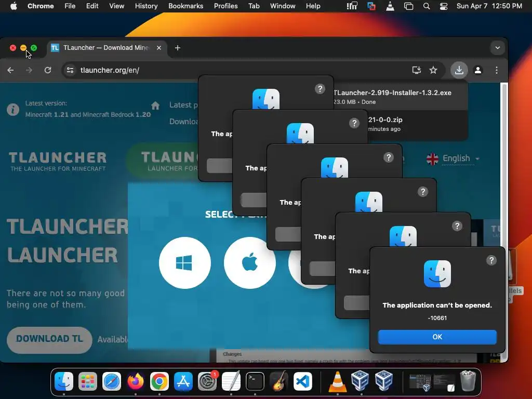Click the Chrome downloads toolbar icon
532x399 pixels.
459,70
